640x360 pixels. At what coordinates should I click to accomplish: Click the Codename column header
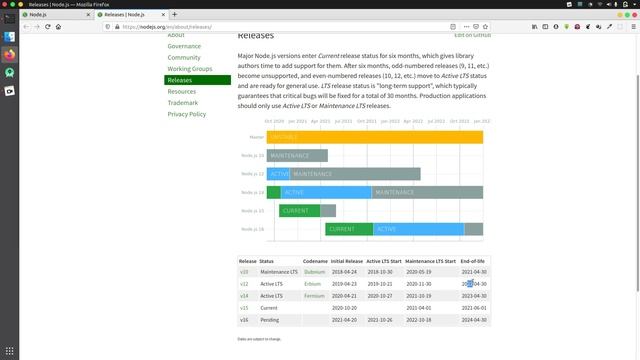[315, 261]
